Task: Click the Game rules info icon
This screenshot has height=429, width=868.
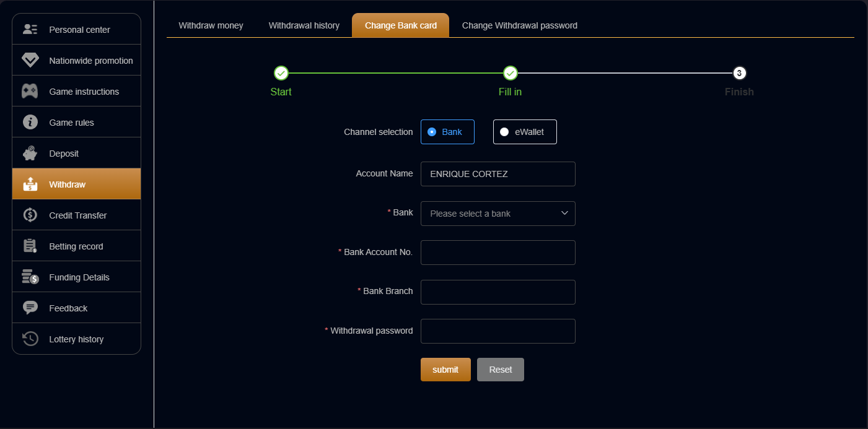Action: tap(30, 122)
